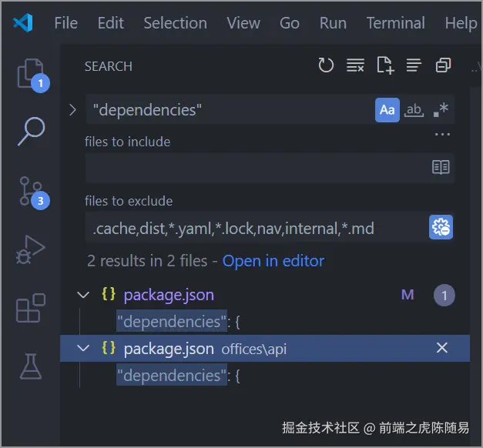
Task: Open the Terminal menu
Action: (394, 23)
